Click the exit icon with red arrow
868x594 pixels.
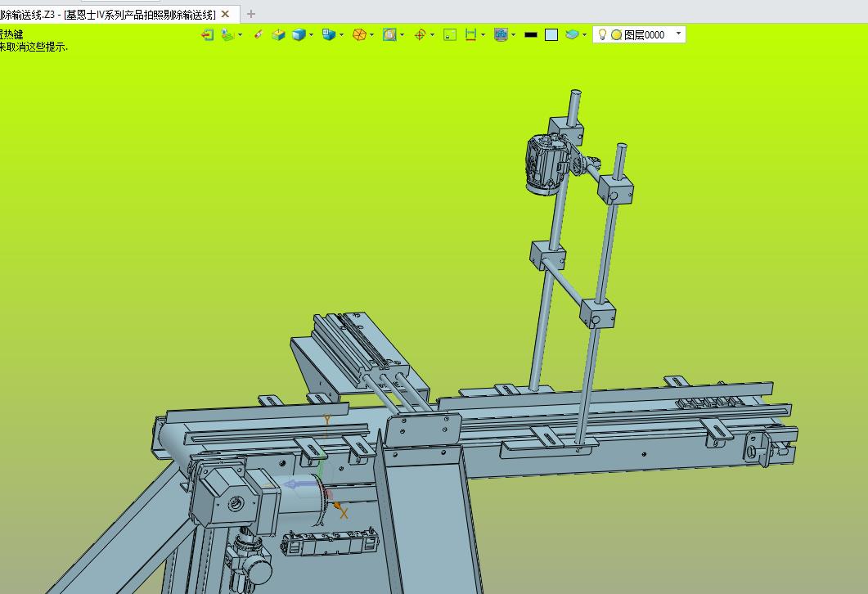coord(207,35)
